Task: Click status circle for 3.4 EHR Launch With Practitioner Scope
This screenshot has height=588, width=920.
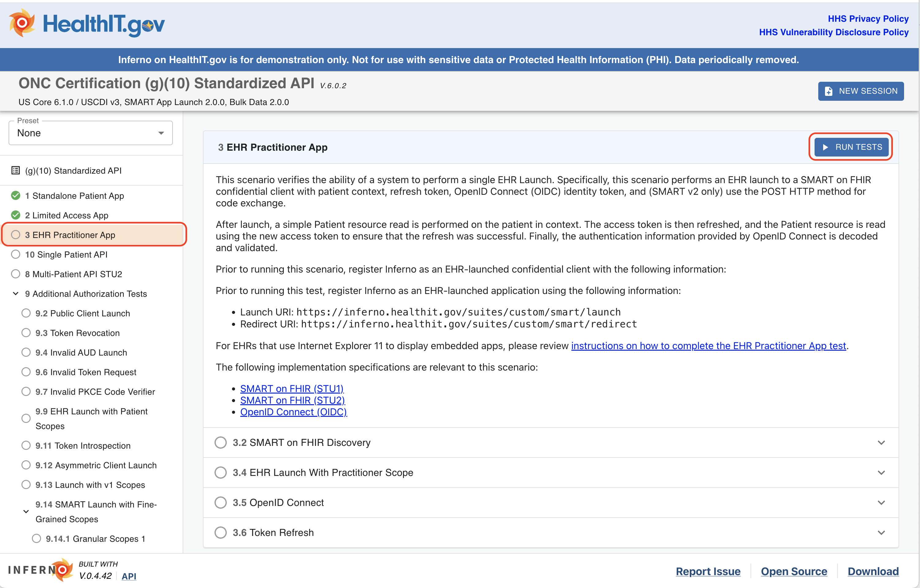Action: (220, 472)
